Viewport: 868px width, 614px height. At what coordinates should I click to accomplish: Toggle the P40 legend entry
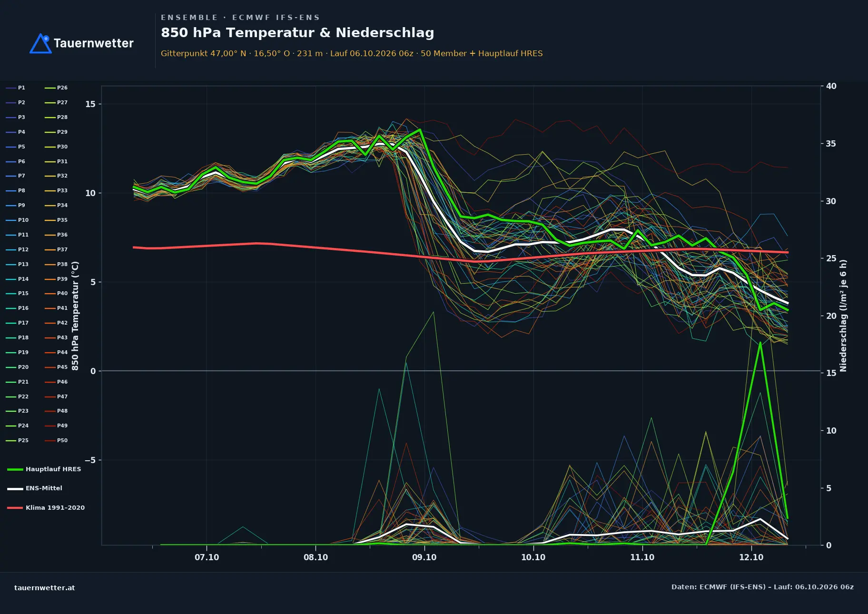[56, 293]
